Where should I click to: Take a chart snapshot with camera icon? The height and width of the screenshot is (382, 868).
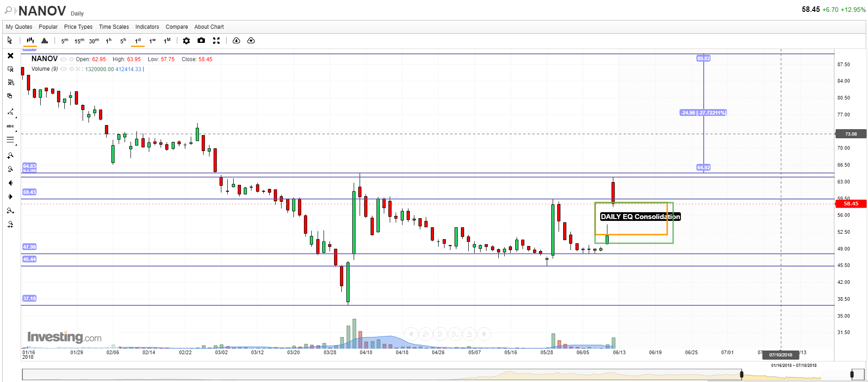click(201, 41)
